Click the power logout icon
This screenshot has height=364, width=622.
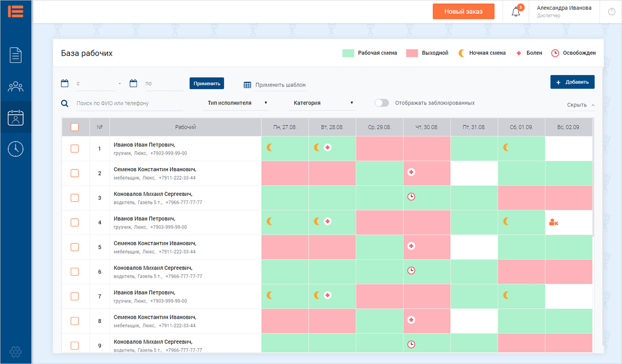pos(611,12)
